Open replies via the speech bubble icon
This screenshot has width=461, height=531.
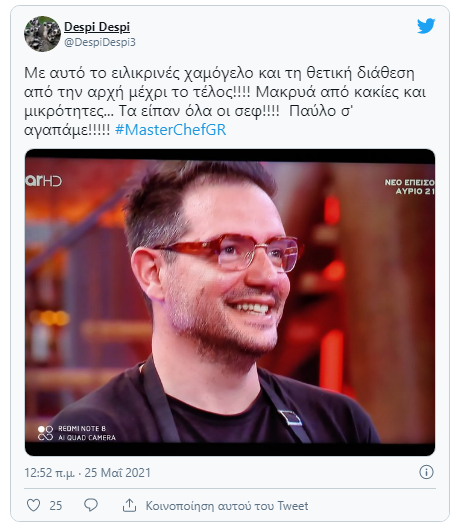[91, 505]
